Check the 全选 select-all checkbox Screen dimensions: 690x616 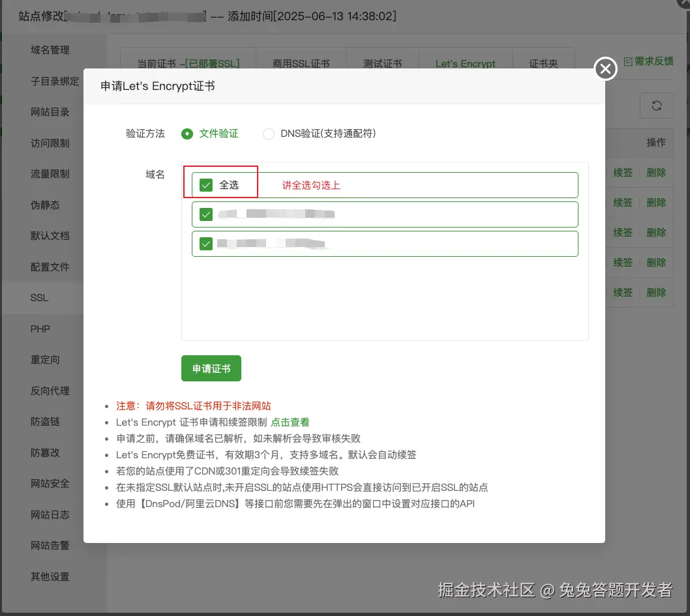(206, 184)
